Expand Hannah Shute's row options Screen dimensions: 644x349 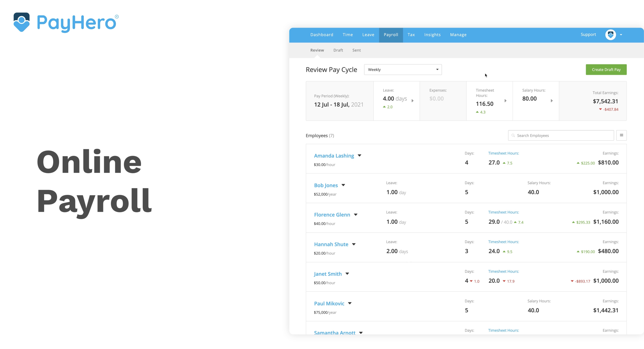(354, 244)
